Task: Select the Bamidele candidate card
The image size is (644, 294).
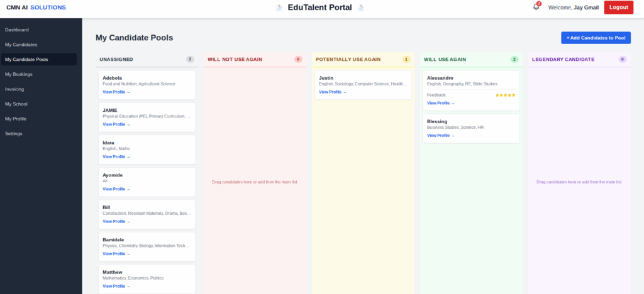Action: click(146, 246)
